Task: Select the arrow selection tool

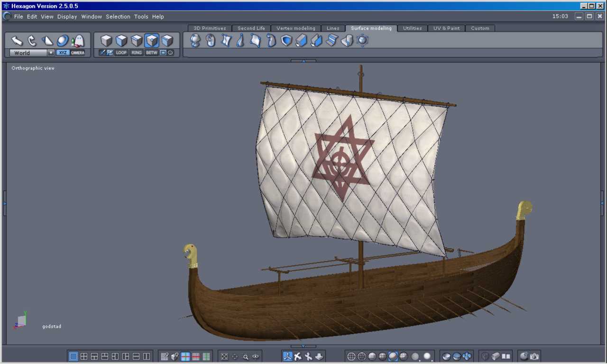Action: click(17, 41)
